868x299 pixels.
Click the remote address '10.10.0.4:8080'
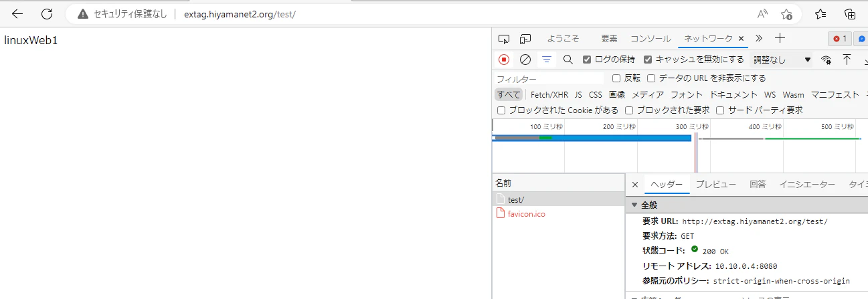746,266
